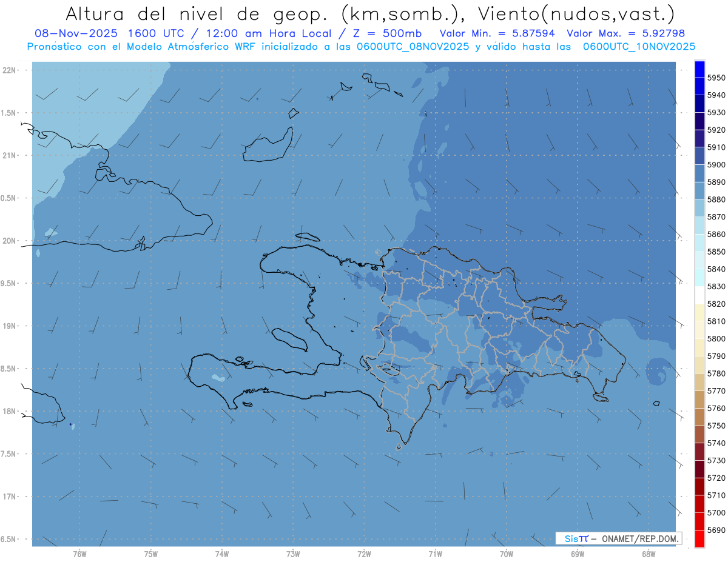Click the 22N latitude axis label
Image resolution: width=728 pixels, height=562 pixels.
pos(10,70)
